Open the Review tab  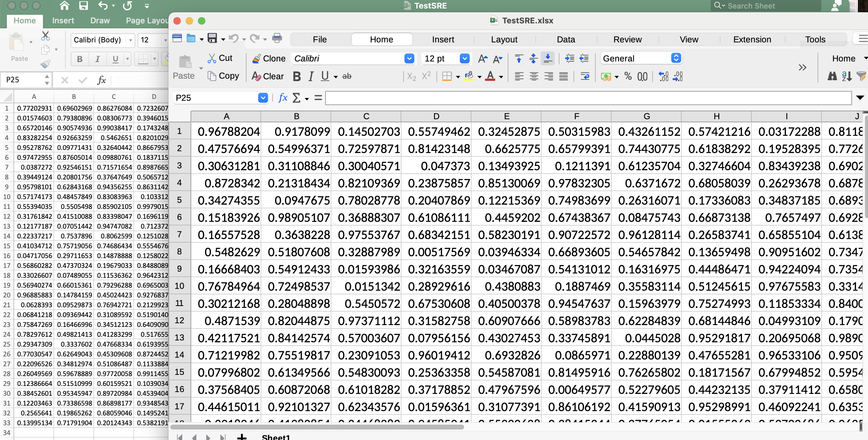[627, 39]
